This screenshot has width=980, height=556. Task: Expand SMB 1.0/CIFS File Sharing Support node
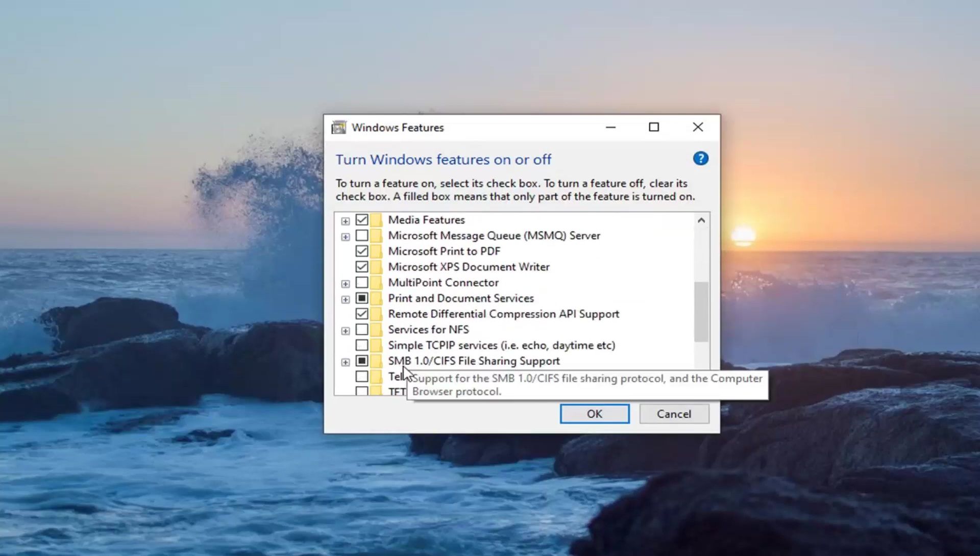(x=346, y=362)
